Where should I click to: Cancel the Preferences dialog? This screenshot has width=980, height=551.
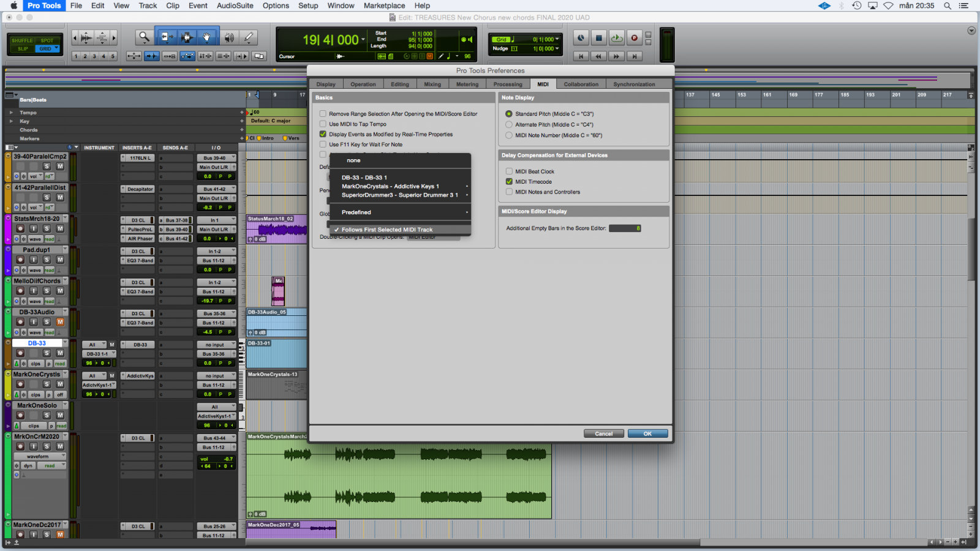[603, 433]
